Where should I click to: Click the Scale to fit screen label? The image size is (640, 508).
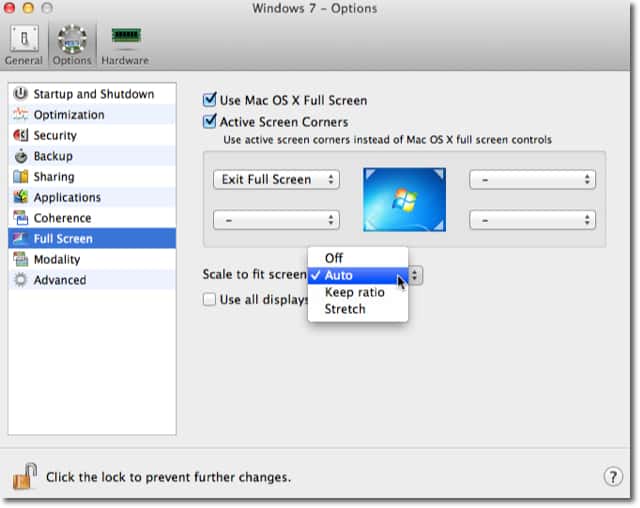click(x=254, y=274)
